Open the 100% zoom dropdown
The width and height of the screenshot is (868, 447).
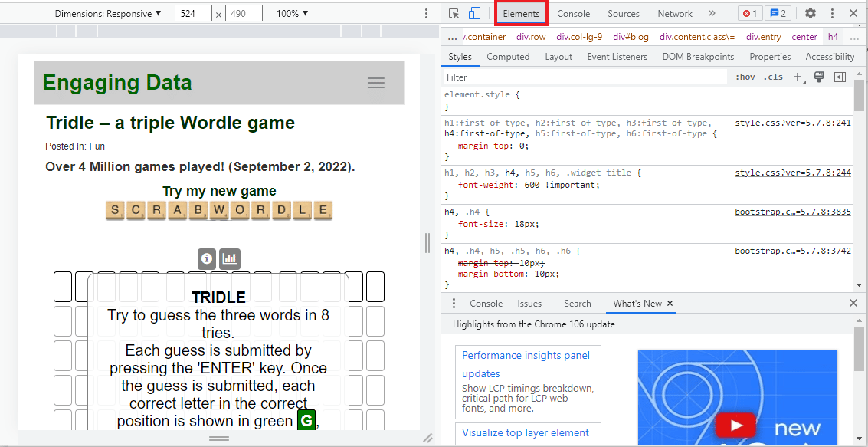coord(293,13)
